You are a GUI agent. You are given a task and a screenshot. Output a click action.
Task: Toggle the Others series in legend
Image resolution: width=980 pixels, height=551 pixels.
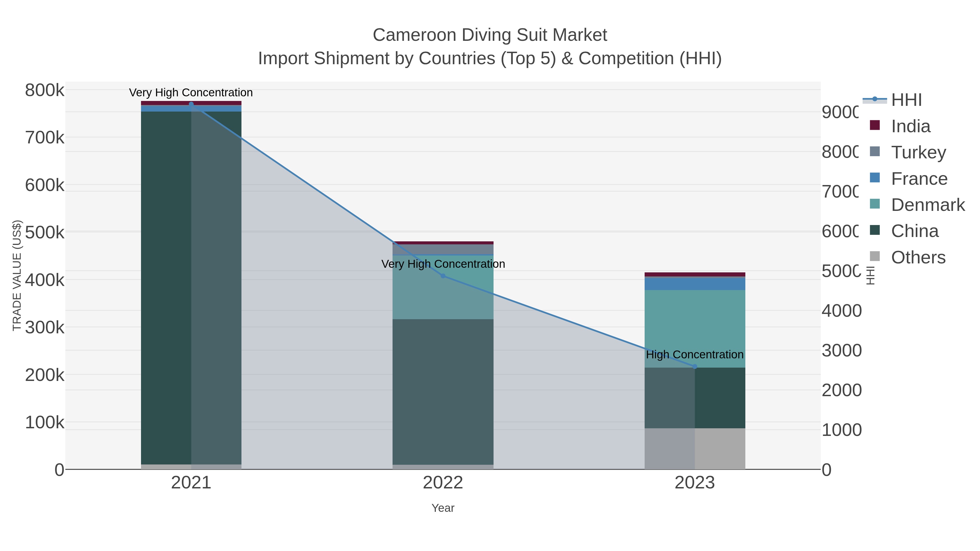pos(908,257)
